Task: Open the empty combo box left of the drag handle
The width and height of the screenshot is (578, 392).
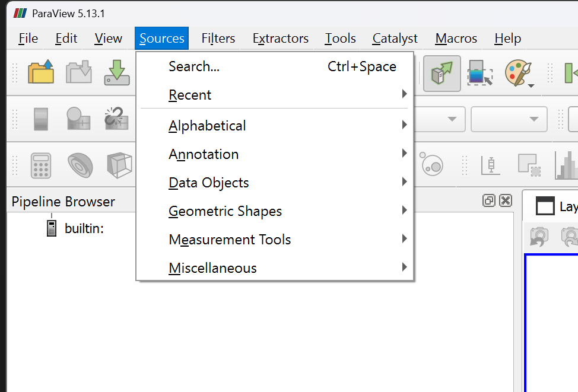Action: coord(509,119)
